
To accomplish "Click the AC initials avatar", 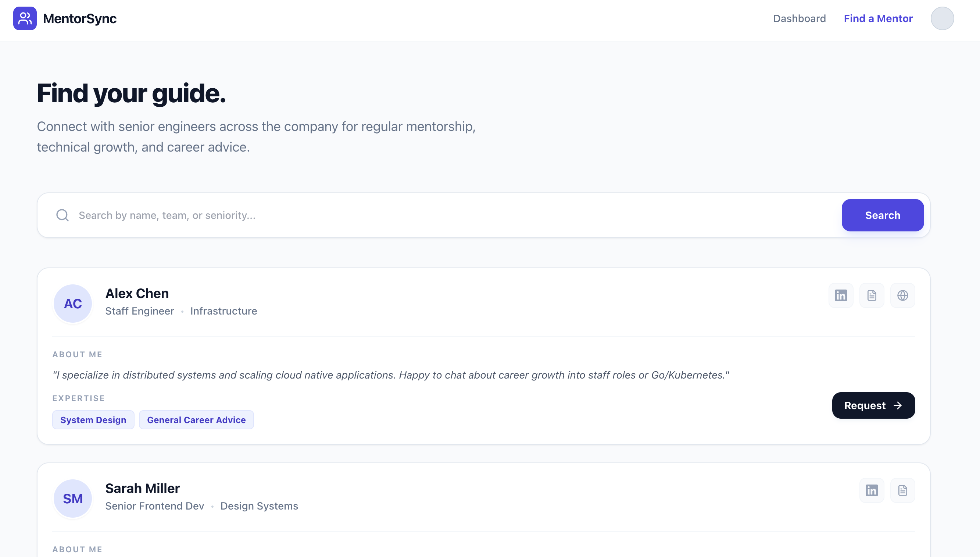I will click(73, 304).
